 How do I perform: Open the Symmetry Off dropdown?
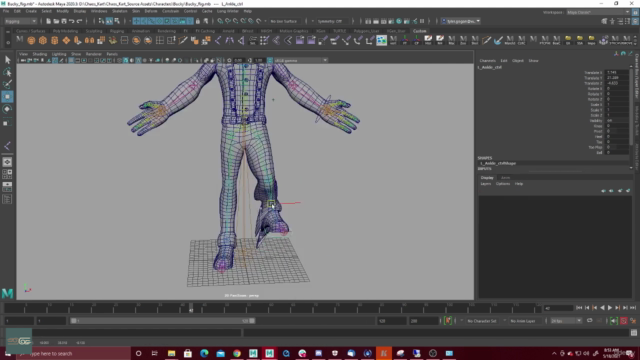(332, 21)
